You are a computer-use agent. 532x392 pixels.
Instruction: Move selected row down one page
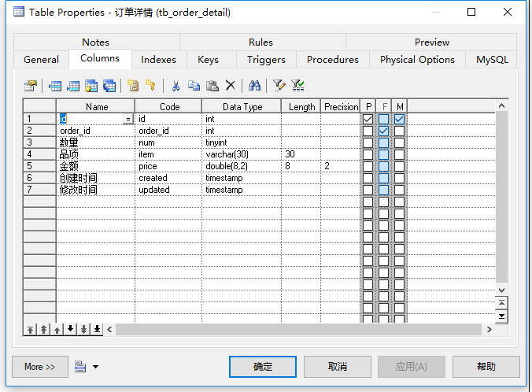tap(83, 329)
